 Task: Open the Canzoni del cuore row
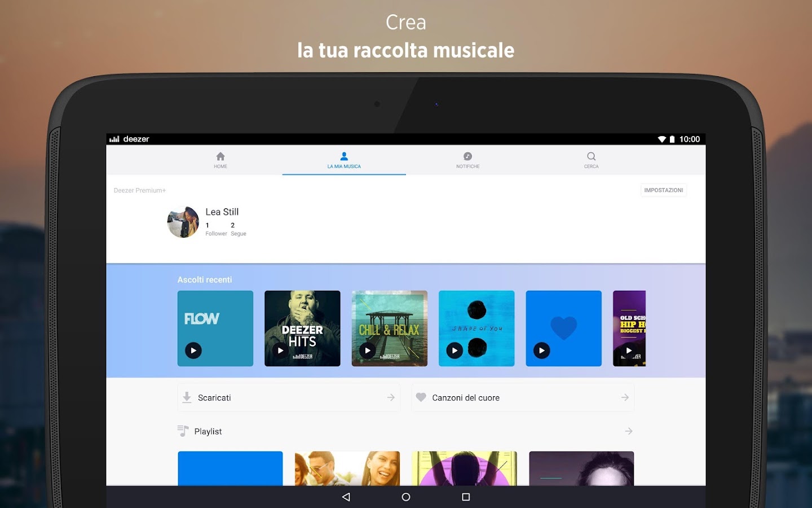click(x=523, y=397)
